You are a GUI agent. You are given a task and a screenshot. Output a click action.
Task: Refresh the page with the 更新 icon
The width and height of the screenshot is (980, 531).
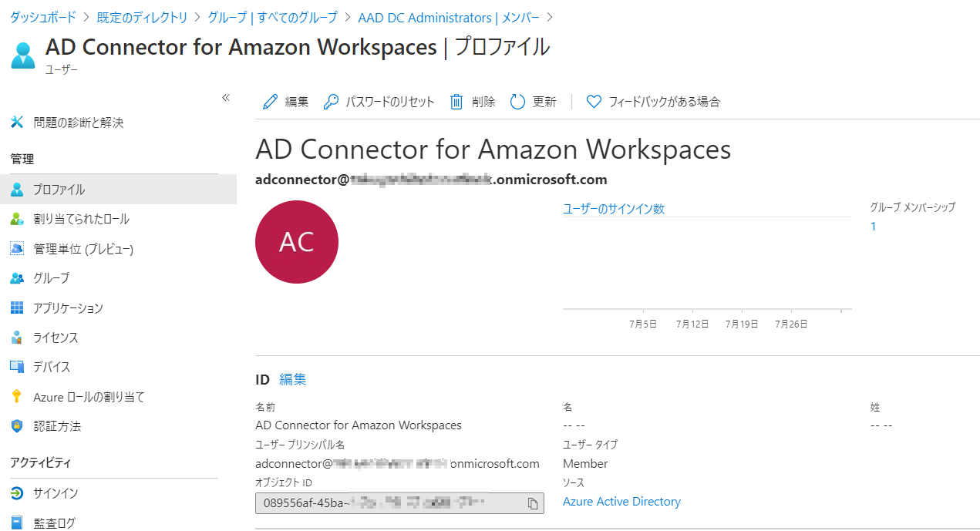point(532,101)
